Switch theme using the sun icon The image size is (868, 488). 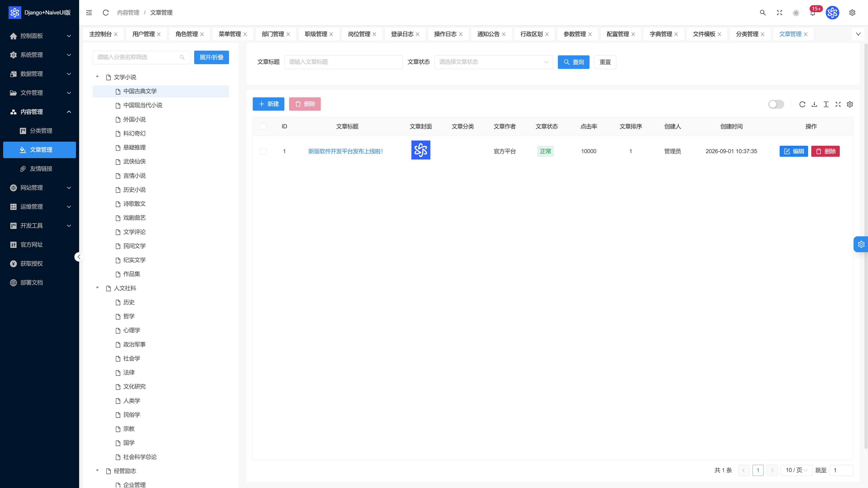(796, 13)
